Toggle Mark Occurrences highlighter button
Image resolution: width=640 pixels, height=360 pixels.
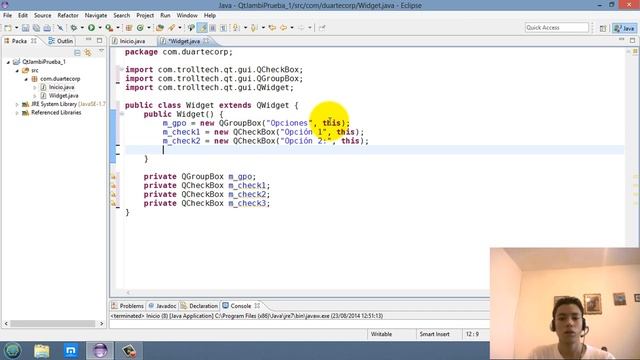pyautogui.click(x=202, y=28)
